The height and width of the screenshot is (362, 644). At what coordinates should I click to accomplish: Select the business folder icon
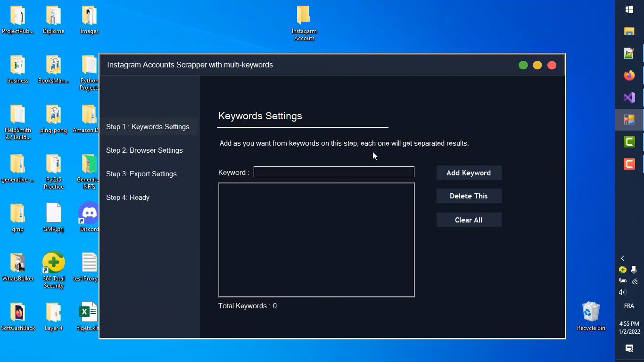(x=17, y=70)
